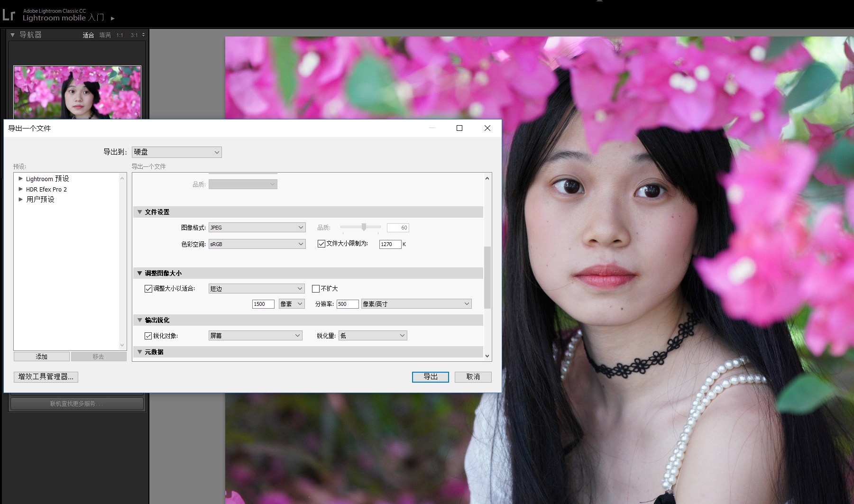Collapse the 导航器 panel triangle
The width and height of the screenshot is (854, 504).
click(12, 35)
